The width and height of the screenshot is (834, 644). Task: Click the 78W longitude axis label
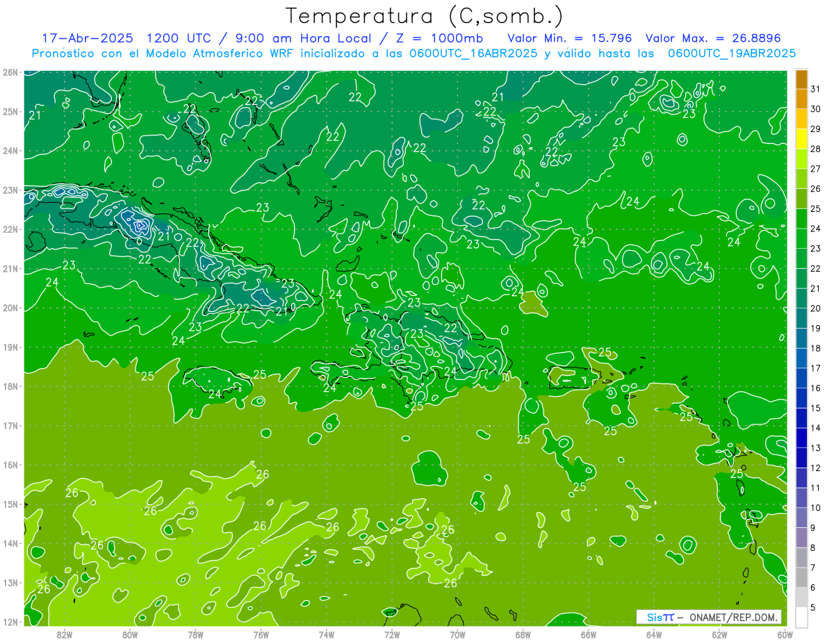tap(195, 634)
